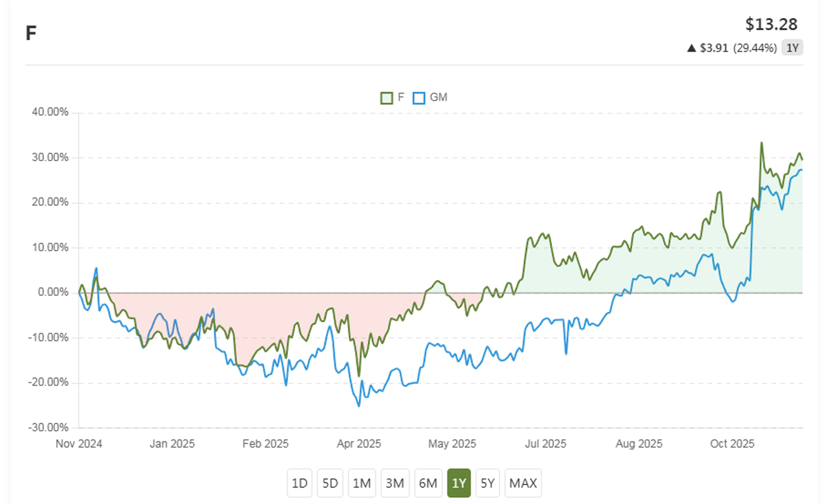Click the Oct 2025 x-axis label
This screenshot has height=504, width=827.
click(x=733, y=444)
